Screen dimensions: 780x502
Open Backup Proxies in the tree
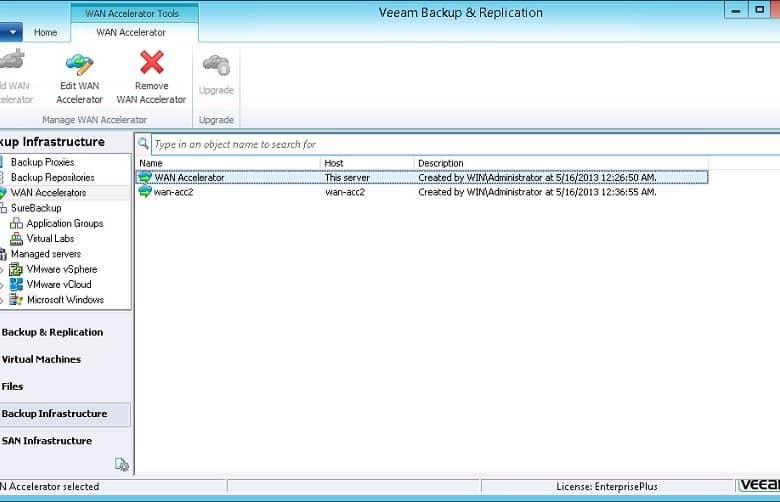[42, 162]
